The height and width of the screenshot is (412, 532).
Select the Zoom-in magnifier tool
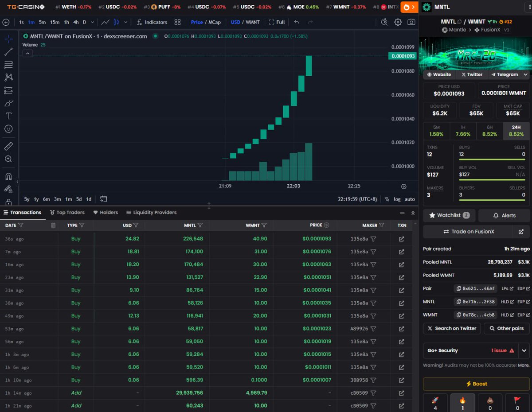click(9, 159)
